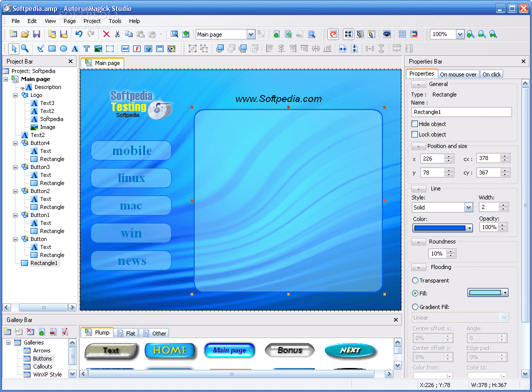Click the Copy icon in toolbar
Viewport: 532px width, 392px height.
click(x=129, y=34)
